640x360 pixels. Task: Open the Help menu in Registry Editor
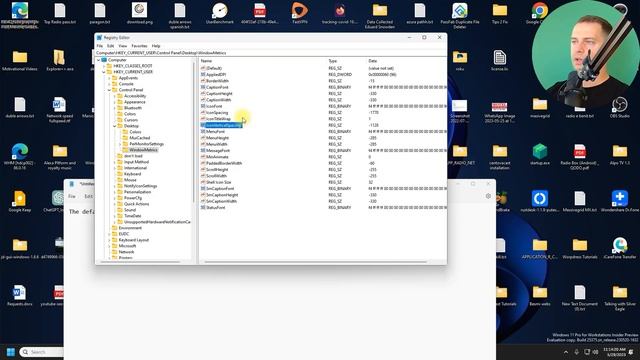pyautogui.click(x=156, y=46)
